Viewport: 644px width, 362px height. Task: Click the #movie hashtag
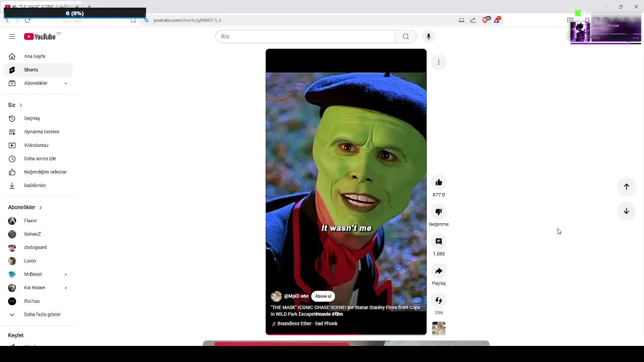coord(323,314)
